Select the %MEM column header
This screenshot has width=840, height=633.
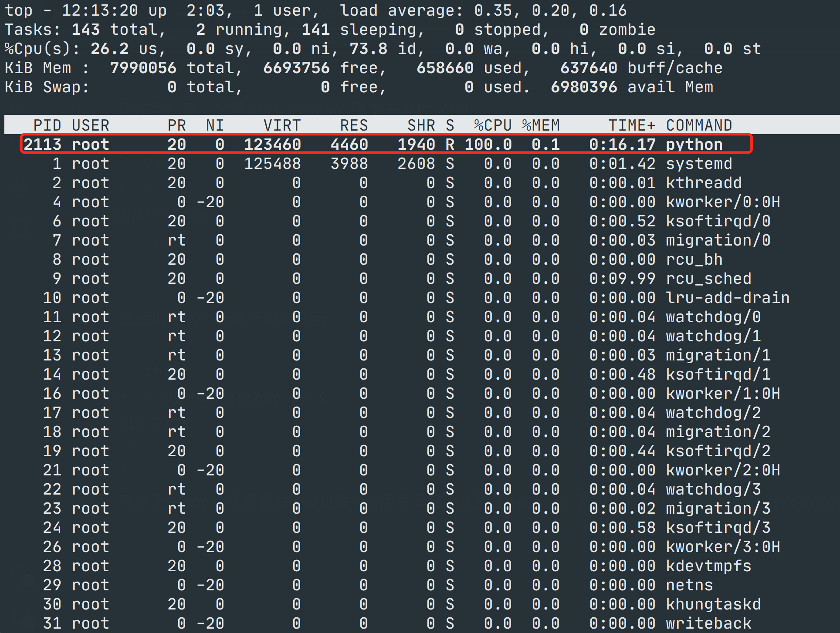[x=542, y=125]
